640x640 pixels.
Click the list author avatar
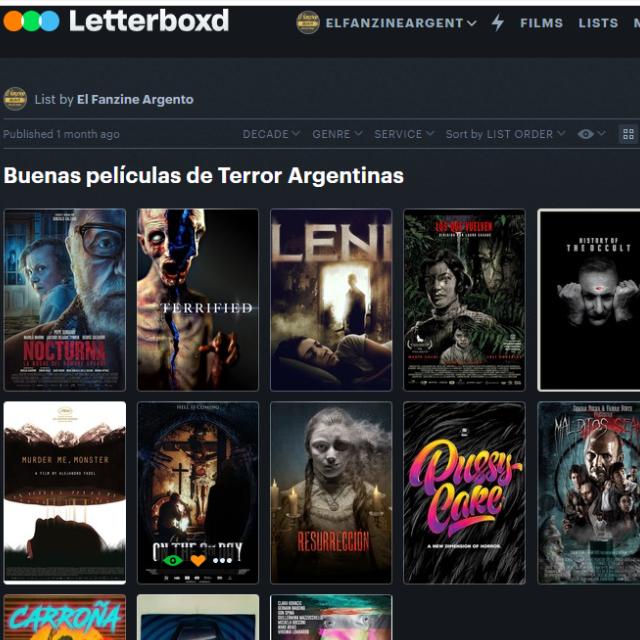(15, 99)
